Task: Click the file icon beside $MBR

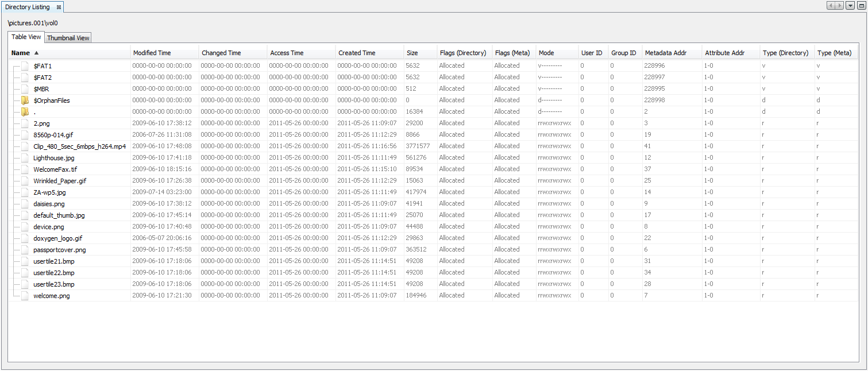Action: coord(24,88)
